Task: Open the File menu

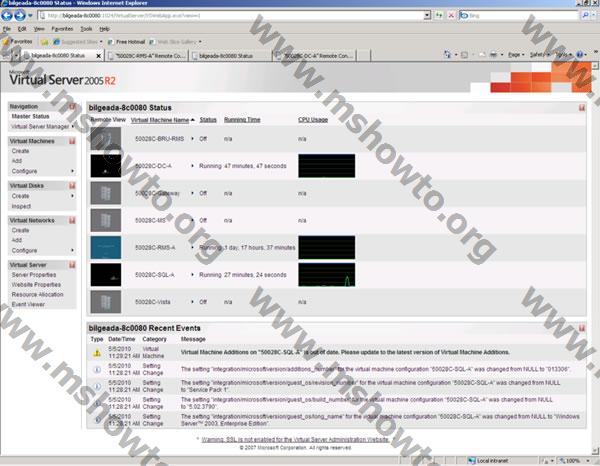Action: tap(7, 29)
